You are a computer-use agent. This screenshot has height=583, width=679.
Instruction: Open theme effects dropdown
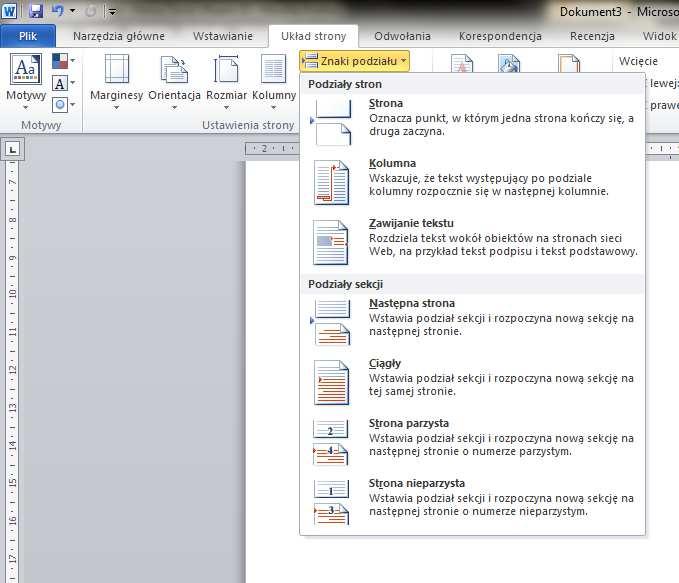point(63,104)
